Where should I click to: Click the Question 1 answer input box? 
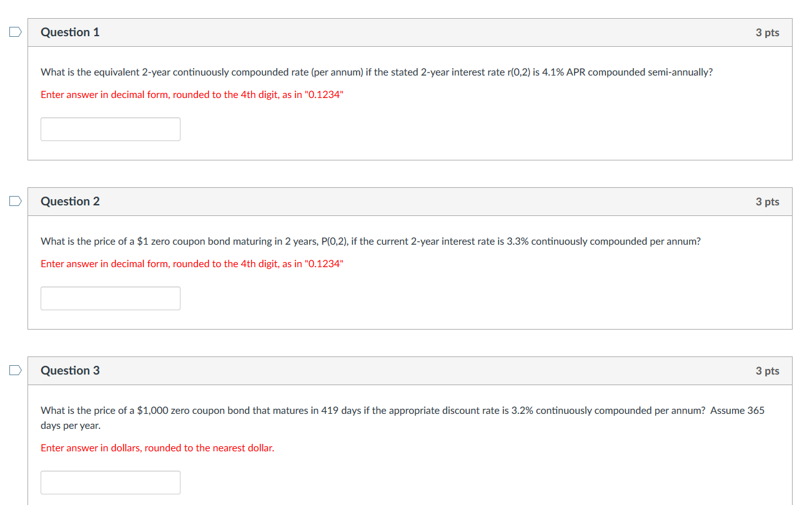tap(110, 129)
